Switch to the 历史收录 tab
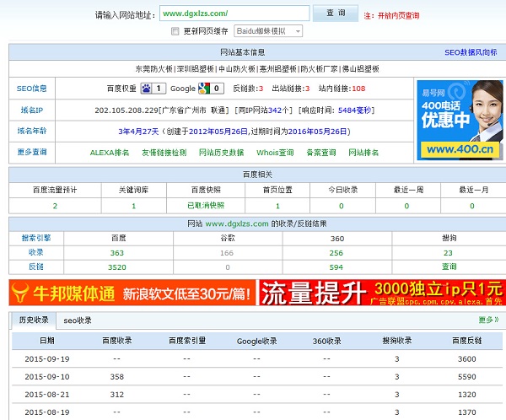Viewport: 506px width, 420px height. tap(35, 320)
